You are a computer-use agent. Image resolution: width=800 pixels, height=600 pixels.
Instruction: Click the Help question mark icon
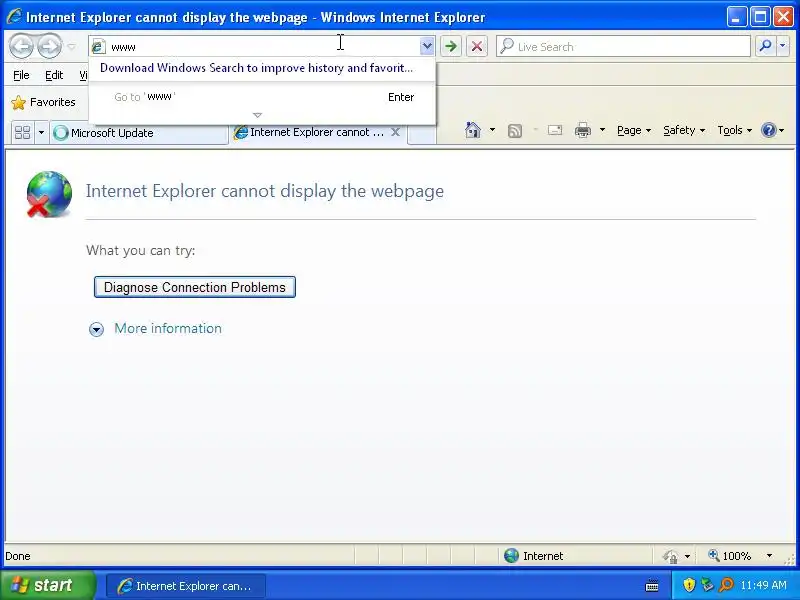(x=768, y=131)
